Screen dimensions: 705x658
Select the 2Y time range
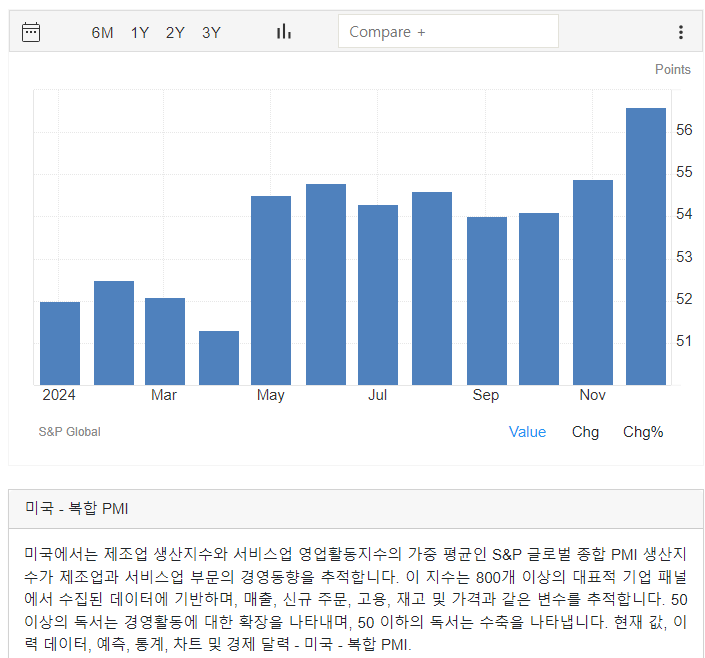[175, 33]
